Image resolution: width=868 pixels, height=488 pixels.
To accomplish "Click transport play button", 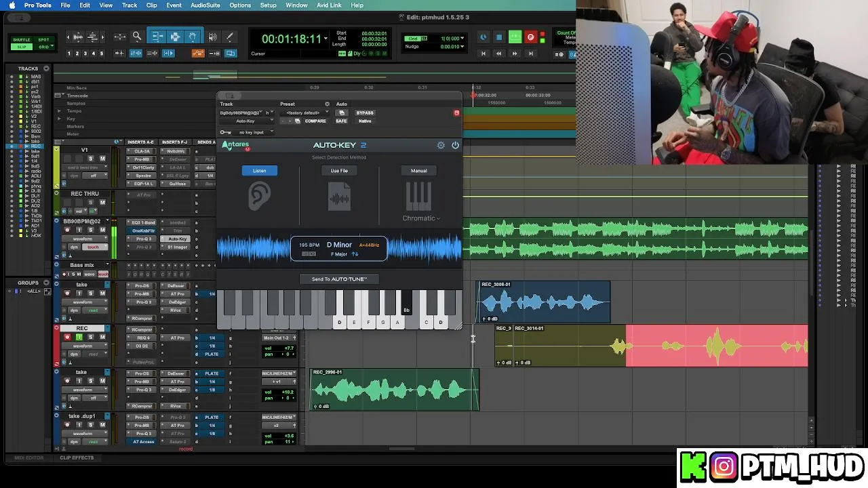I will pos(515,37).
